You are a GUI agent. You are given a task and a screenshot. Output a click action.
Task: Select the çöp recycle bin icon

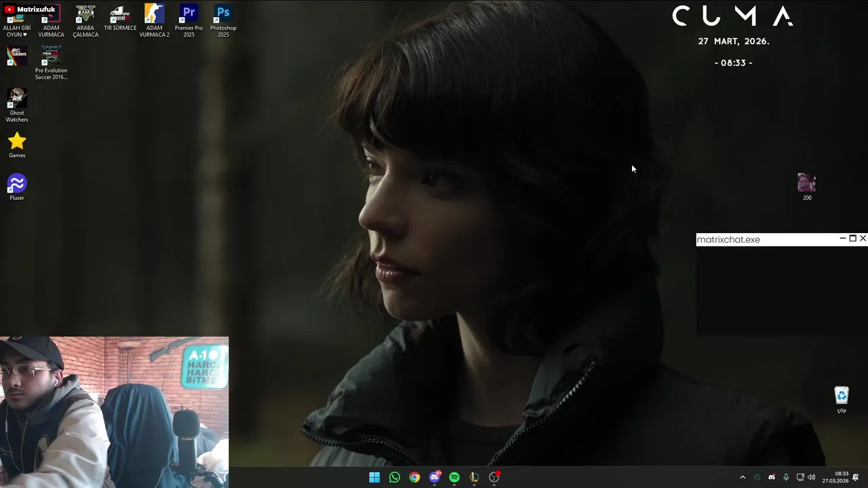[x=842, y=400]
